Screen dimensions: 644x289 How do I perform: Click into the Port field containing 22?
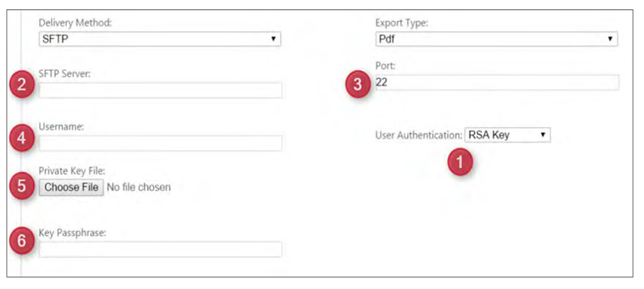pos(496,82)
